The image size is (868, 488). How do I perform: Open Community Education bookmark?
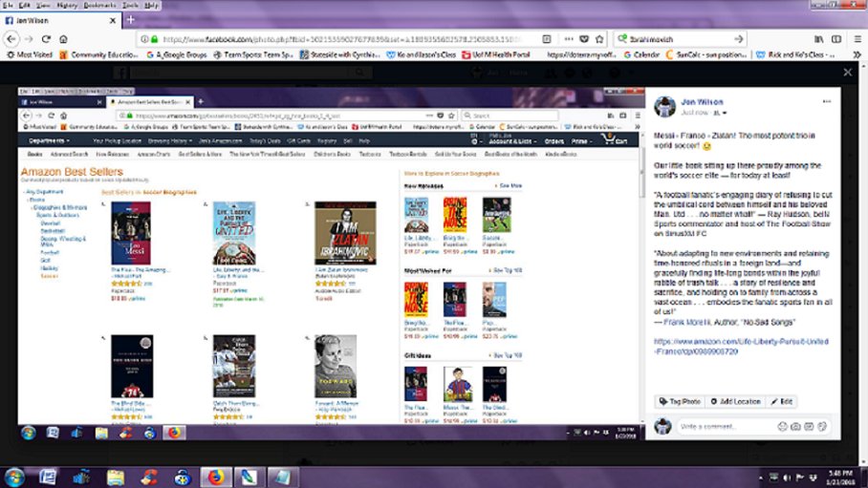99,54
